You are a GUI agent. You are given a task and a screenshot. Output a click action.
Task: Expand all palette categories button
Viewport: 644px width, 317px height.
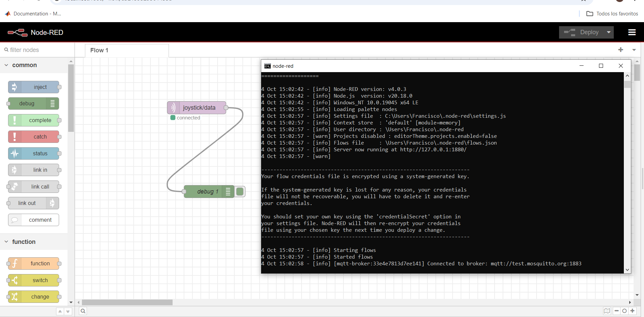tap(68, 311)
